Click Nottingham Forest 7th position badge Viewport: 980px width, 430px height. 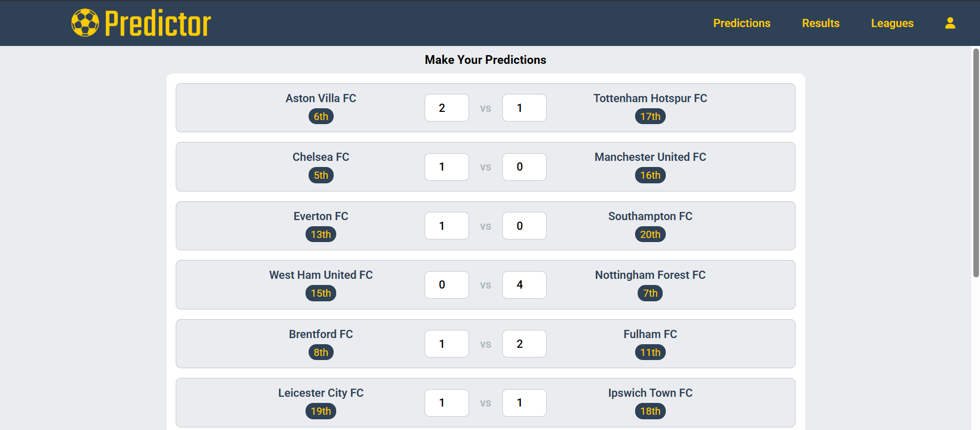click(x=650, y=293)
